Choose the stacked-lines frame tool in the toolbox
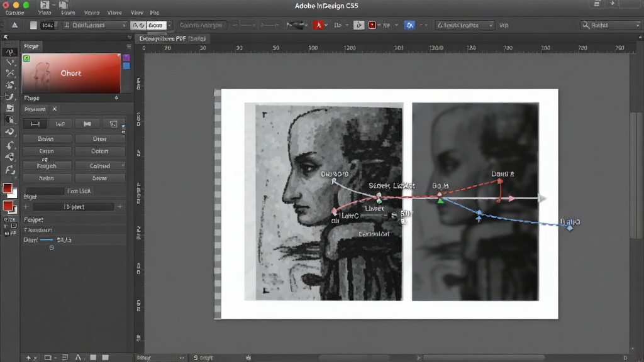644x362 pixels. point(10,108)
